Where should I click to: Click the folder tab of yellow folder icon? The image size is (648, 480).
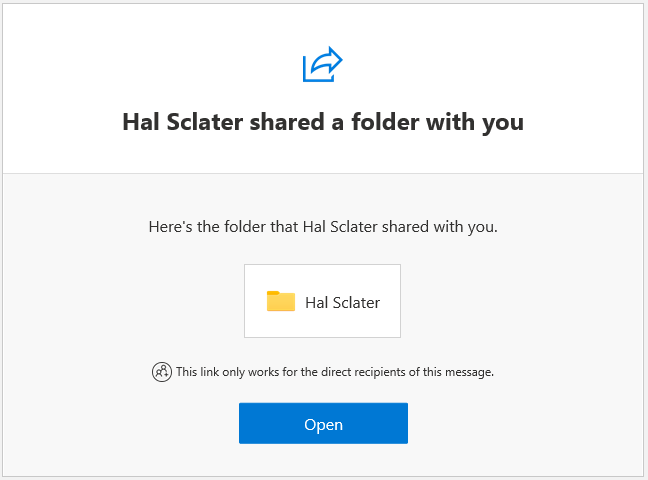coord(273,293)
